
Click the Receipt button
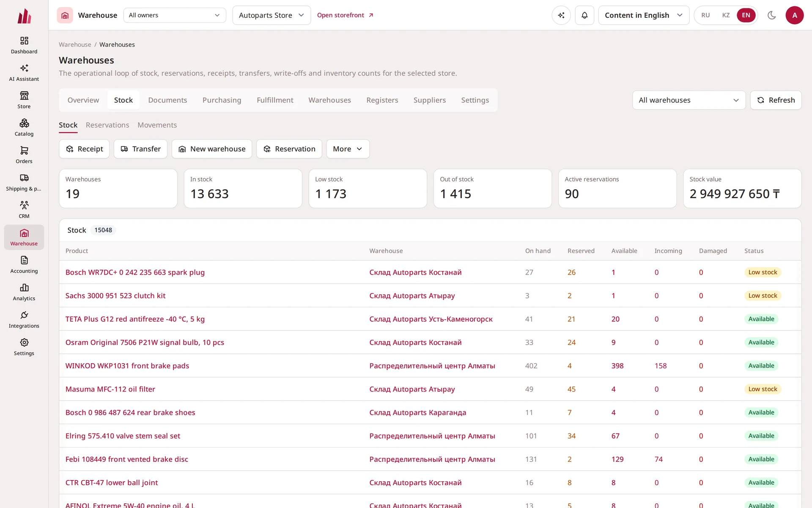tap(84, 149)
